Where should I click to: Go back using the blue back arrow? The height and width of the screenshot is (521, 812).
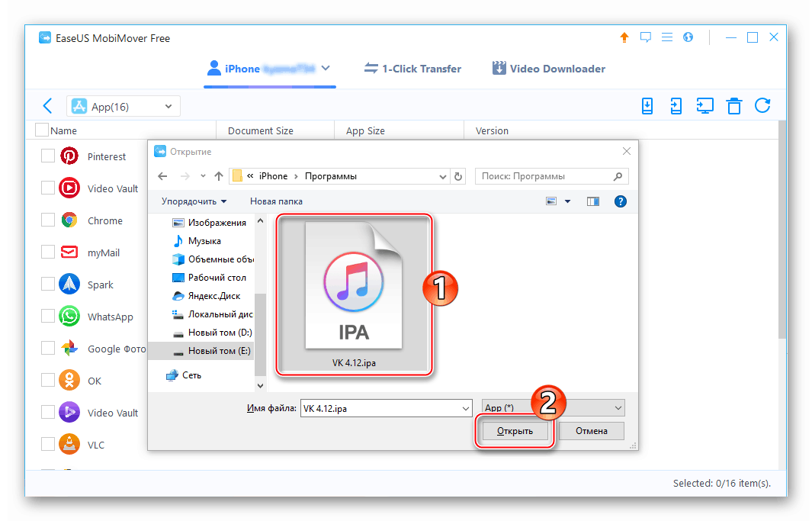47,106
